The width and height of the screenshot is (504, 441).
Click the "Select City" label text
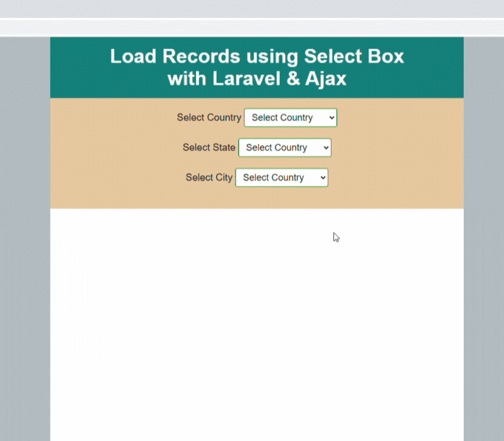click(x=209, y=178)
